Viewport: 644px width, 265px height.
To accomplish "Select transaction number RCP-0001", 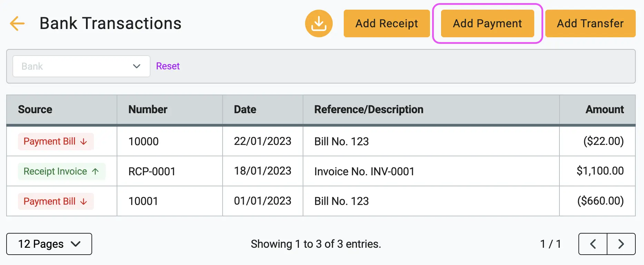I will (x=152, y=171).
